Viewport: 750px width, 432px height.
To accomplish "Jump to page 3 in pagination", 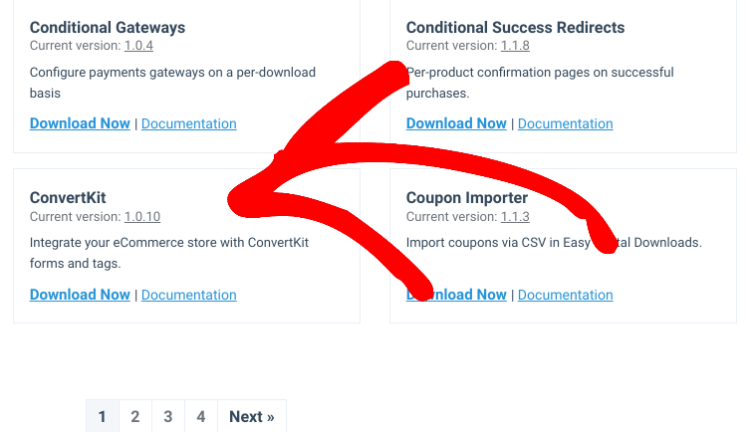I will (168, 416).
